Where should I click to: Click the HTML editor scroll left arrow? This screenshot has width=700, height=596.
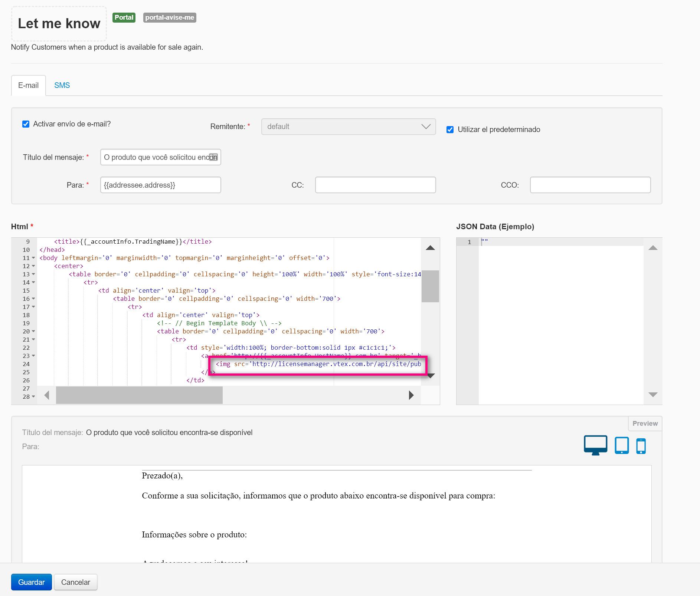pos(47,395)
